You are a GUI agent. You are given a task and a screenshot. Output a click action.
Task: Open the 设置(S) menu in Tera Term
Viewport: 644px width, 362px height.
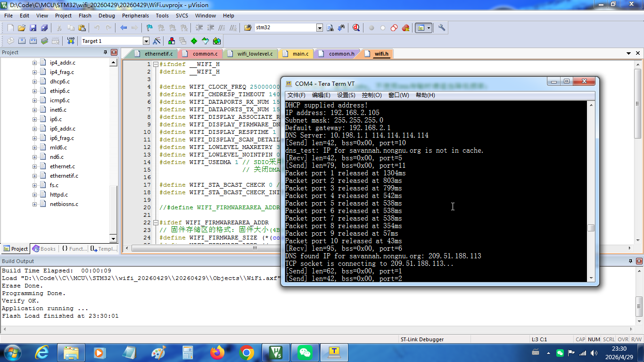click(x=346, y=95)
